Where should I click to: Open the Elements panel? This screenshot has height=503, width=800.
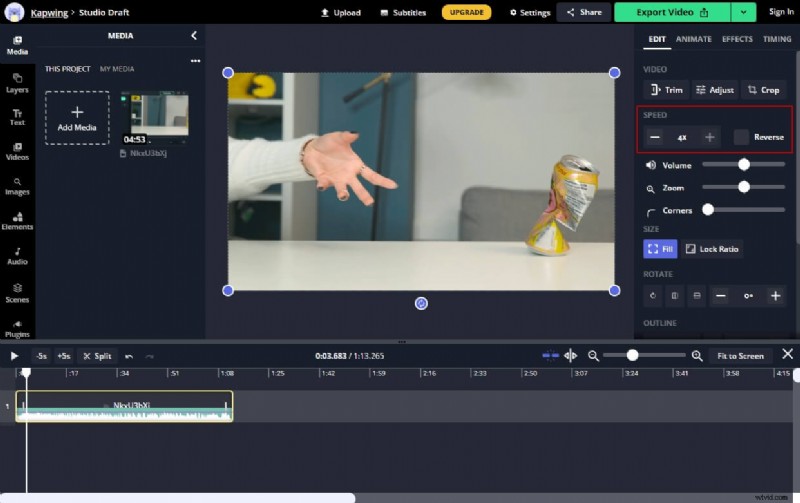click(17, 220)
